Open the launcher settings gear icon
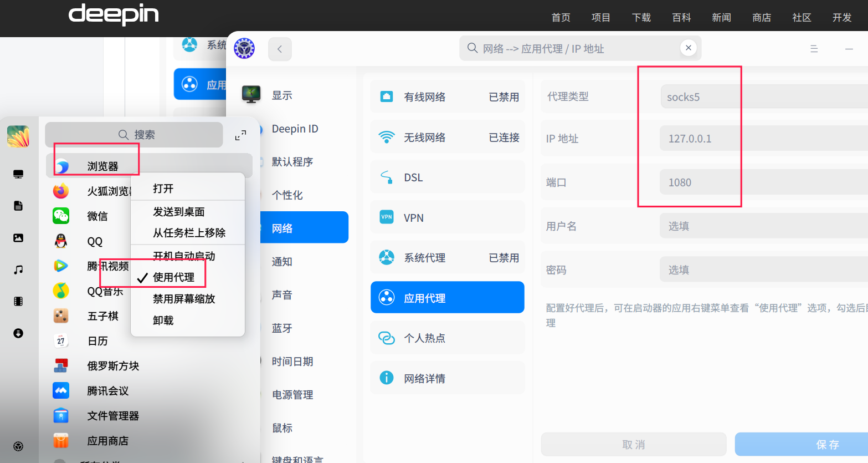 pyautogui.click(x=18, y=446)
